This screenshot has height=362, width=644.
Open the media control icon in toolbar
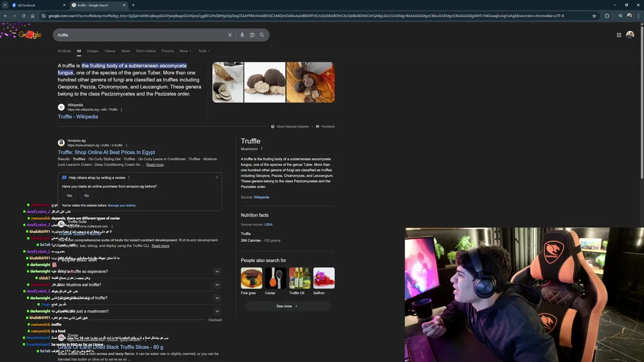tap(620, 16)
